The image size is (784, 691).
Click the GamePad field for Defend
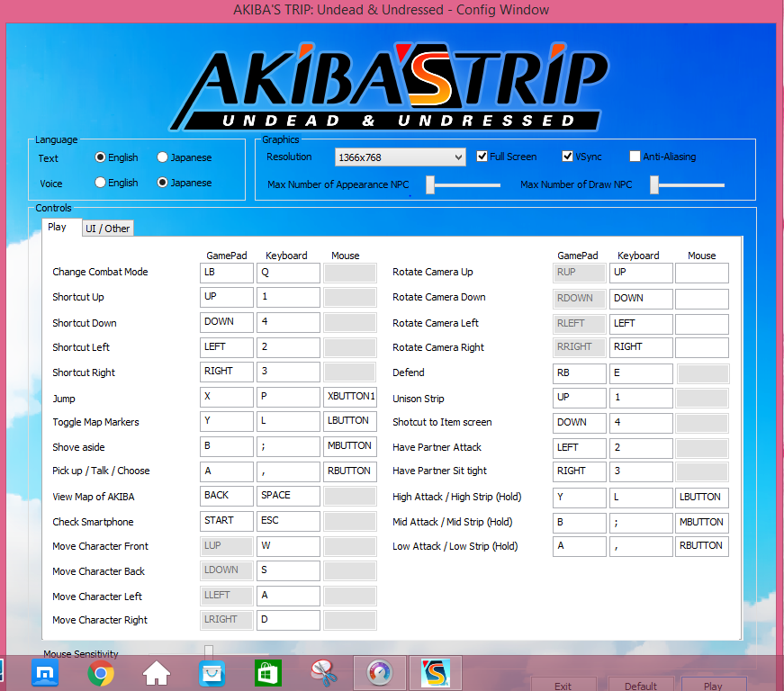tap(580, 373)
